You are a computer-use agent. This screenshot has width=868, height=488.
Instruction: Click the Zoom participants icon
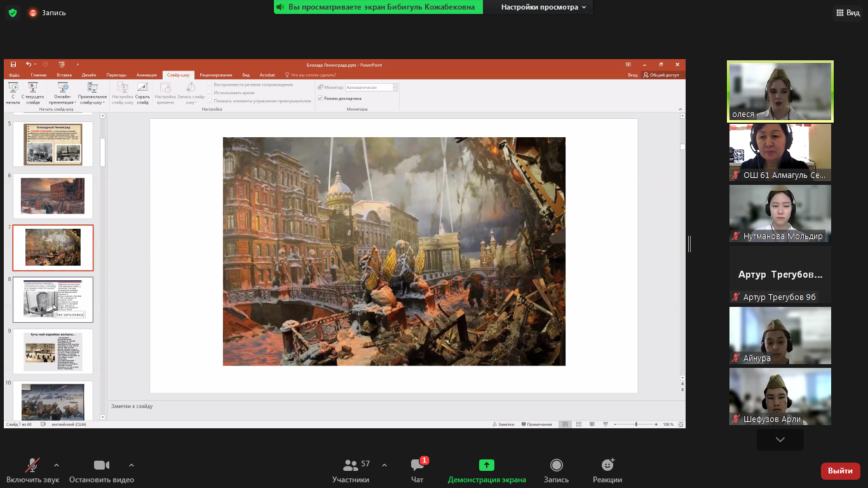350,465
